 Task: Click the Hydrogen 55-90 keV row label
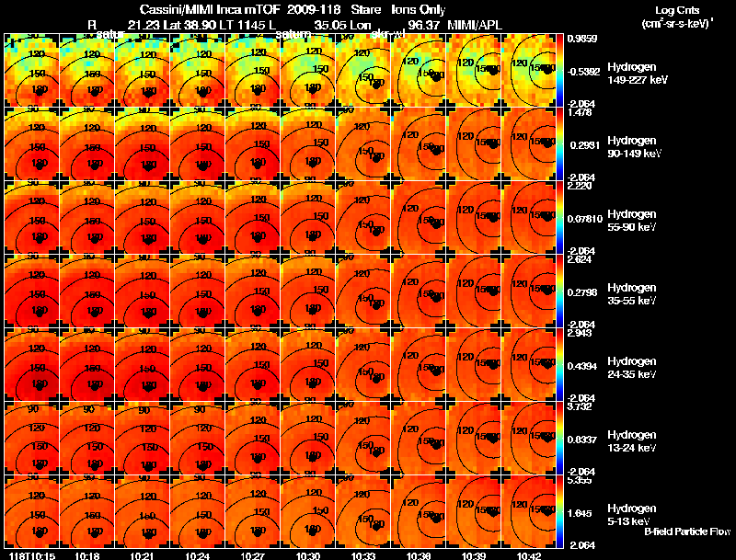[632, 221]
